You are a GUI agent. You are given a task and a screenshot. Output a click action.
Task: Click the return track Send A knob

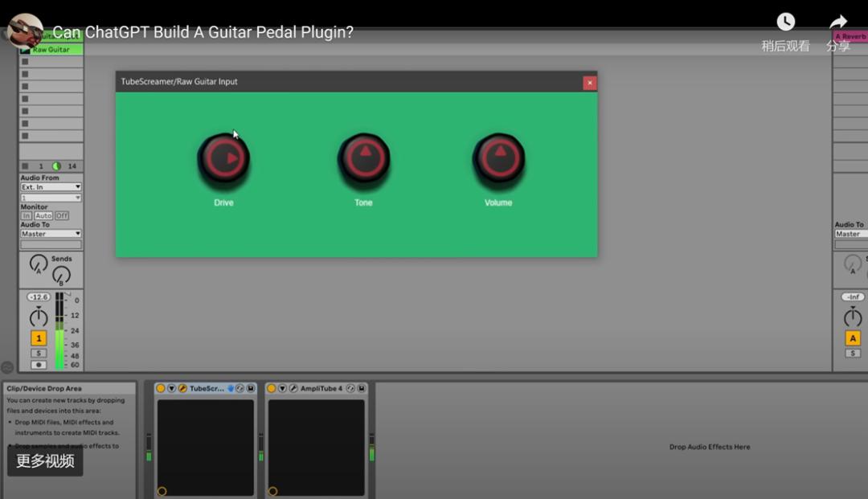click(x=853, y=264)
